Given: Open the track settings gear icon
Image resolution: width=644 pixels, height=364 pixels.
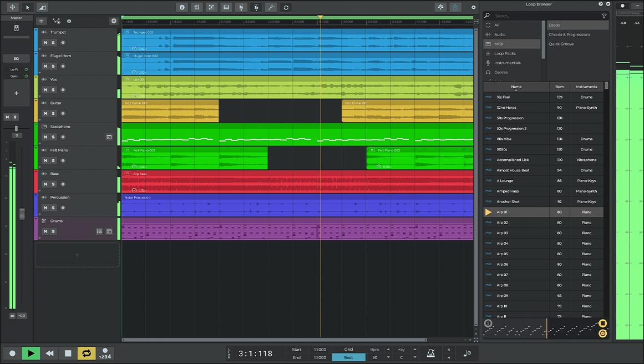Looking at the screenshot, I should tap(69, 21).
